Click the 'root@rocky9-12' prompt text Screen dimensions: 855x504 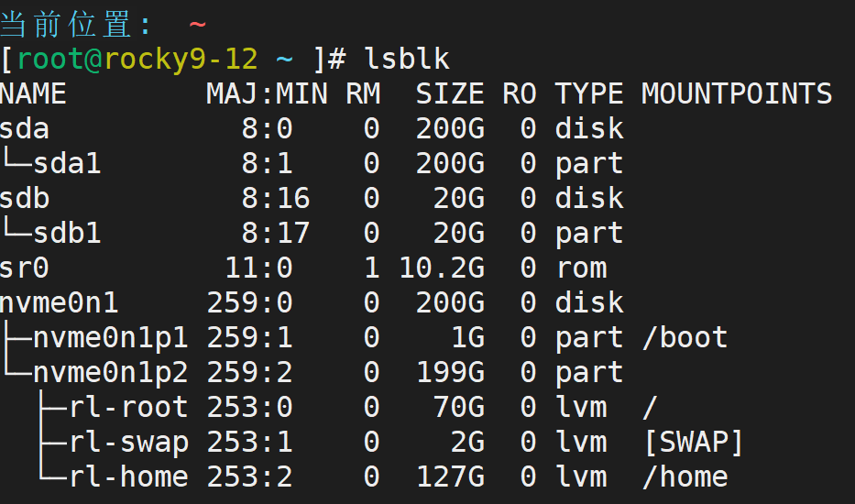pyautogui.click(x=137, y=59)
